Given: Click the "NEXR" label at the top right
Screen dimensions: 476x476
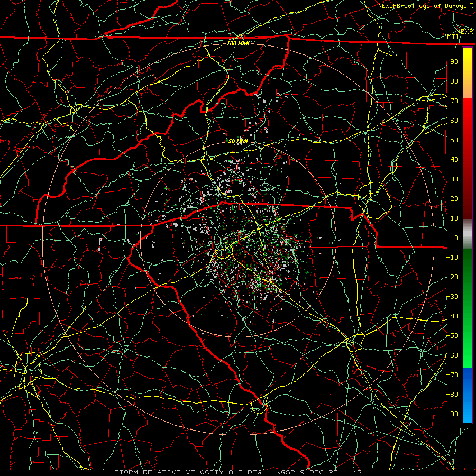Looking at the screenshot, I should 465,32.
